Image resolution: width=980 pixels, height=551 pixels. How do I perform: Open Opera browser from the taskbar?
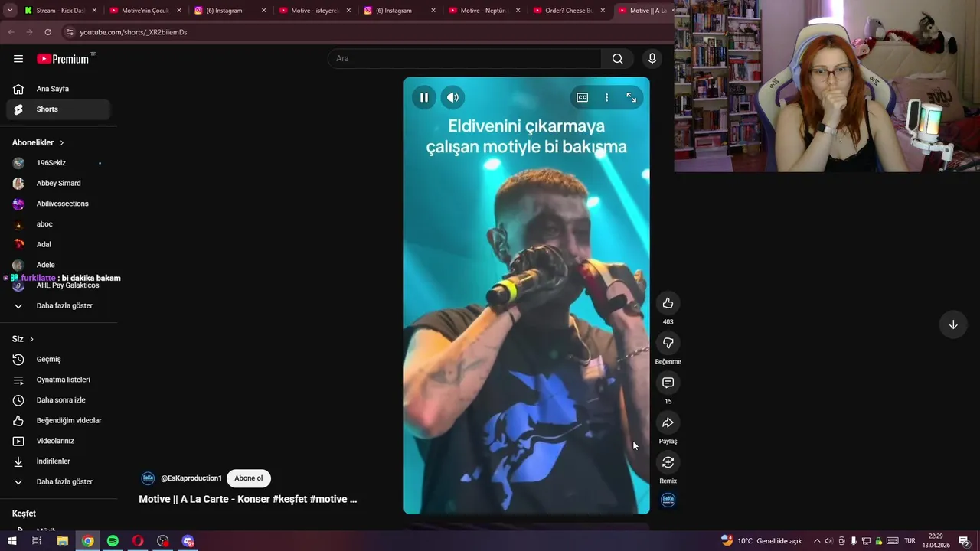click(x=138, y=541)
